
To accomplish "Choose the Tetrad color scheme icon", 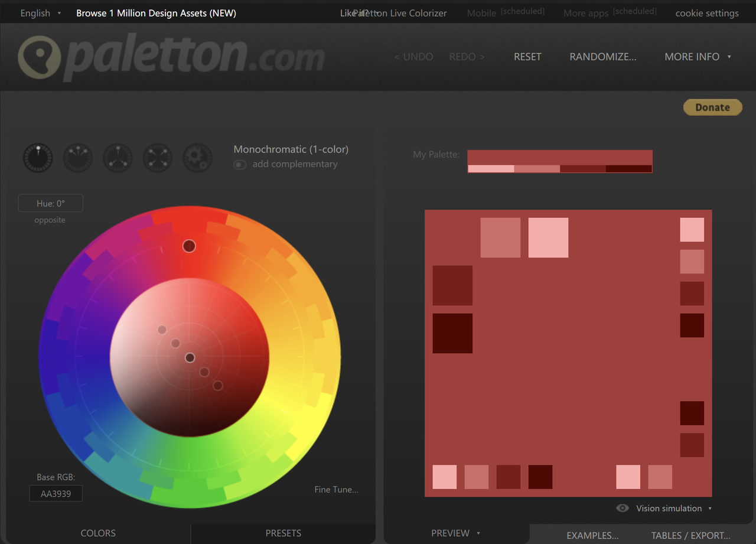I will (x=157, y=158).
